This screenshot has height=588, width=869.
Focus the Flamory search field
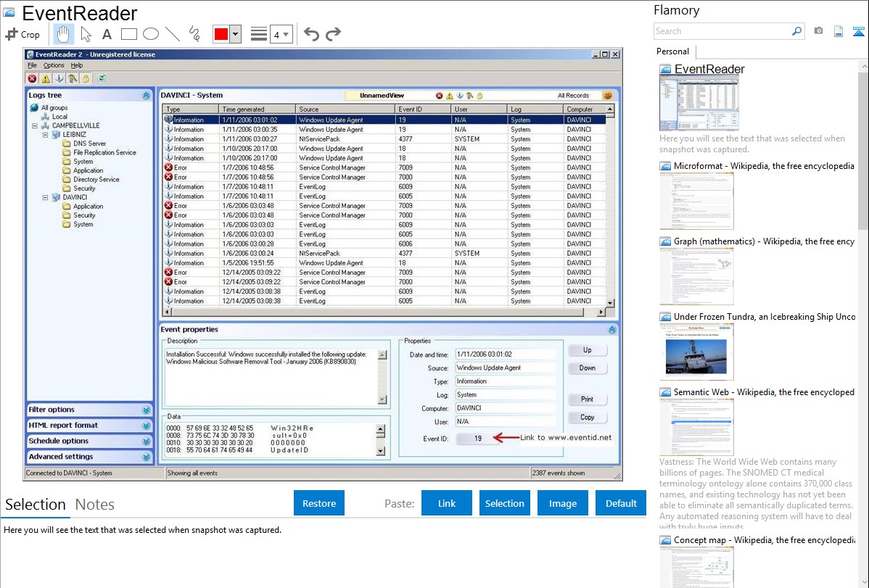[722, 31]
